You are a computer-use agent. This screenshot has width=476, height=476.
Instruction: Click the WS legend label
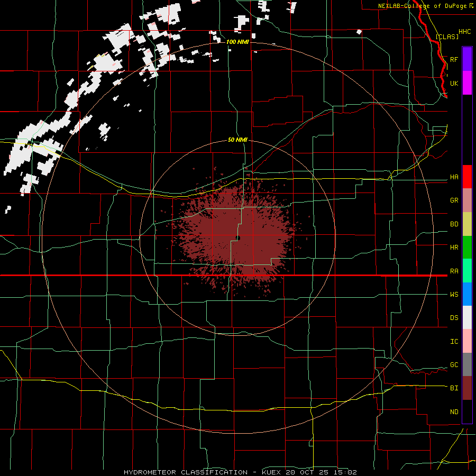454,295
